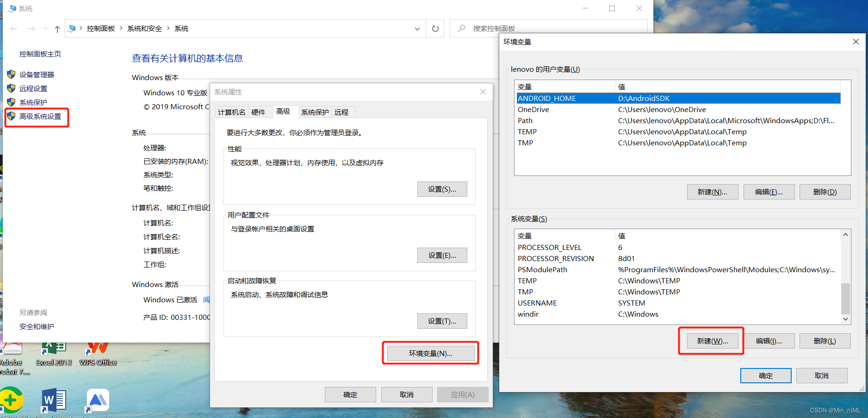868x418 pixels.
Task: Open 远程设置 via its shield icon
Action: [x=11, y=88]
